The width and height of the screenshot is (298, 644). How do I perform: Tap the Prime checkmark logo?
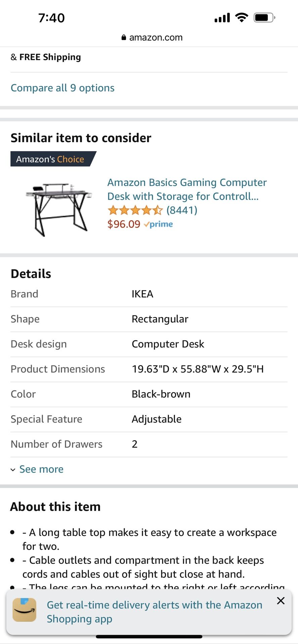click(158, 224)
